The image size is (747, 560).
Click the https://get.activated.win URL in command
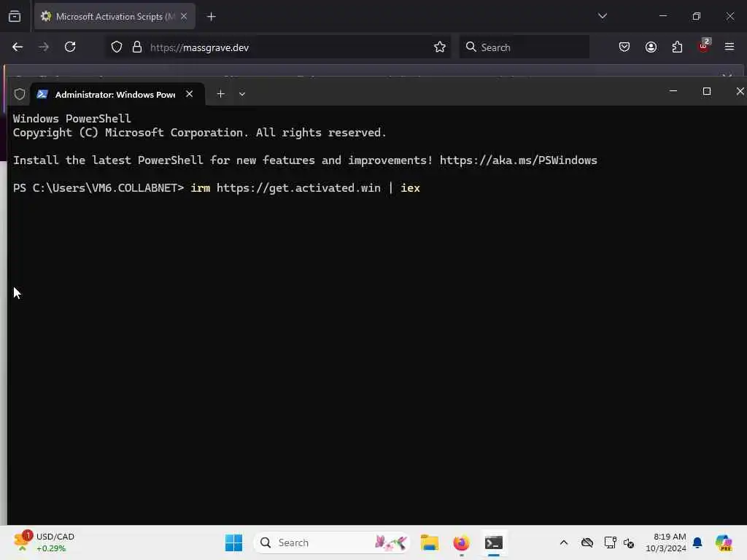[298, 188]
